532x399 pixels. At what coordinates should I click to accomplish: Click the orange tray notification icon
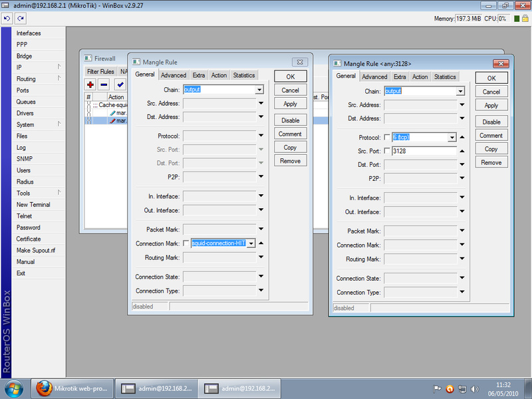(x=450, y=389)
